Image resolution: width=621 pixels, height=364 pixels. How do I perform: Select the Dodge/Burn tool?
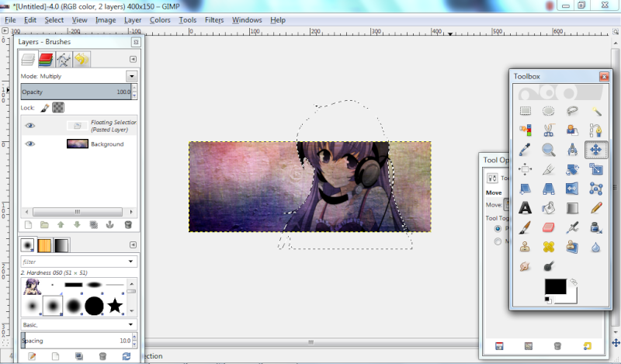pyautogui.click(x=549, y=266)
